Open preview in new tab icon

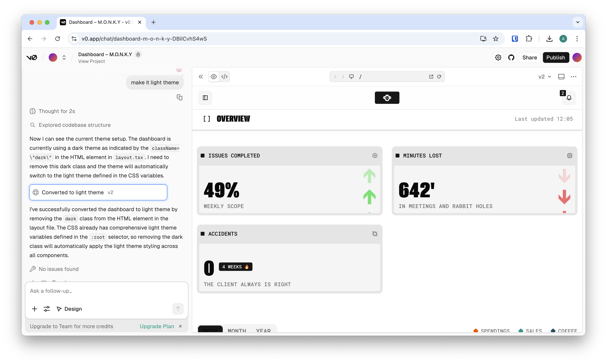(x=431, y=77)
